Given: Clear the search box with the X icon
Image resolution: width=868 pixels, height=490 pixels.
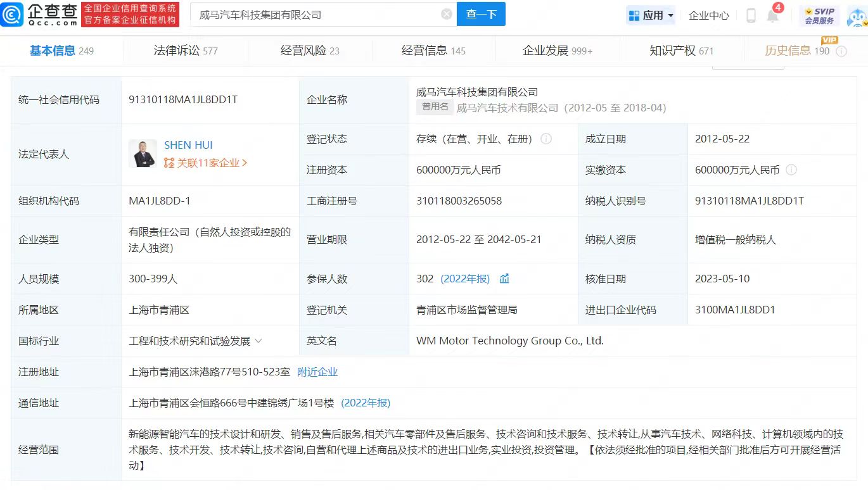Looking at the screenshot, I should pos(447,15).
